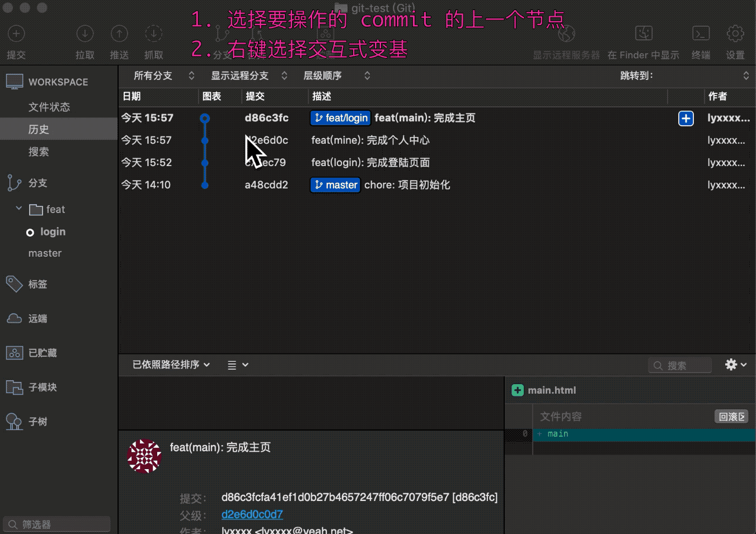Select commit "feat(mine): 完成个人中心"
The width and height of the screenshot is (756, 534).
coord(370,140)
